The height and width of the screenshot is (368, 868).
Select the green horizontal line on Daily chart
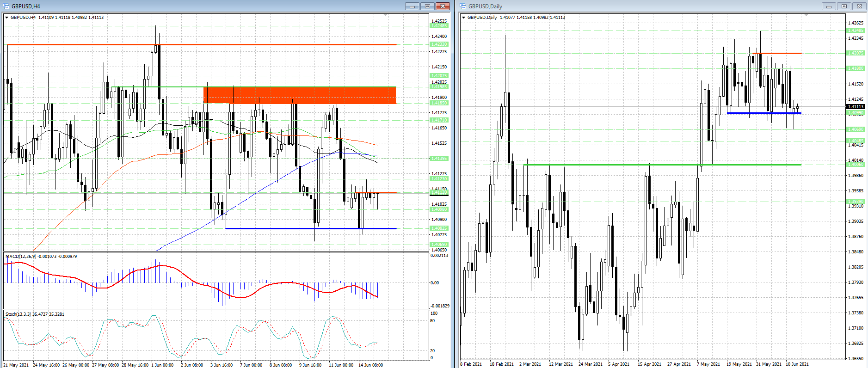click(662, 165)
